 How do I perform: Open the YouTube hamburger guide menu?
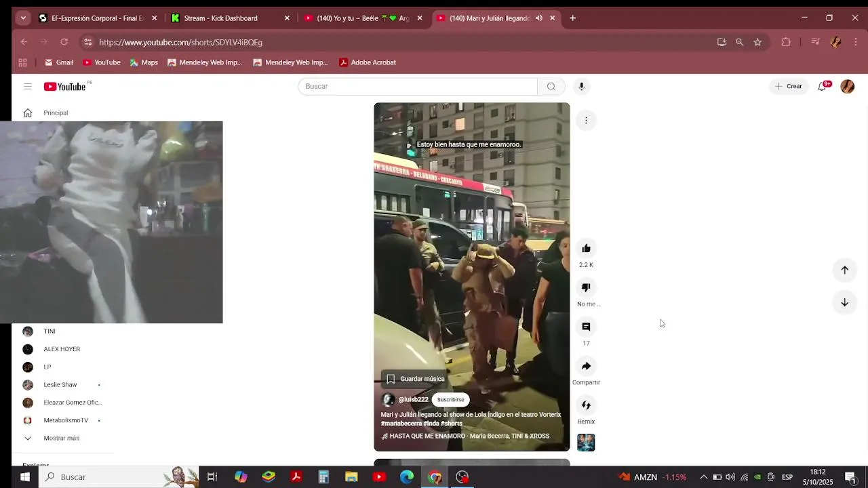28,86
